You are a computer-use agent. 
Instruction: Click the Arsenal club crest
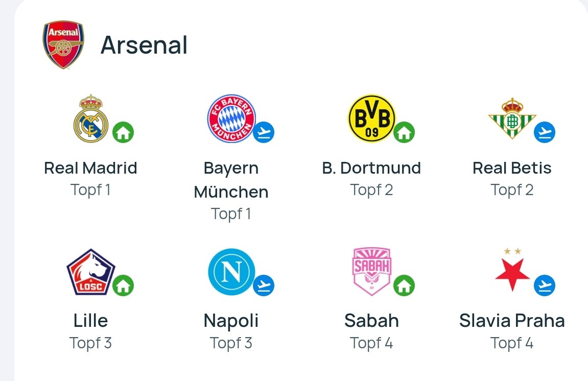(x=63, y=44)
